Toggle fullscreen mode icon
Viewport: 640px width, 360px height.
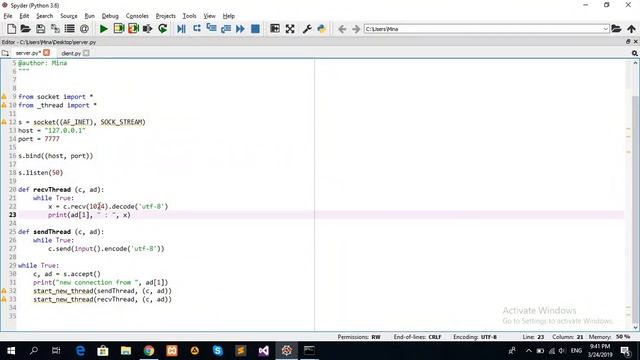tap(290, 29)
